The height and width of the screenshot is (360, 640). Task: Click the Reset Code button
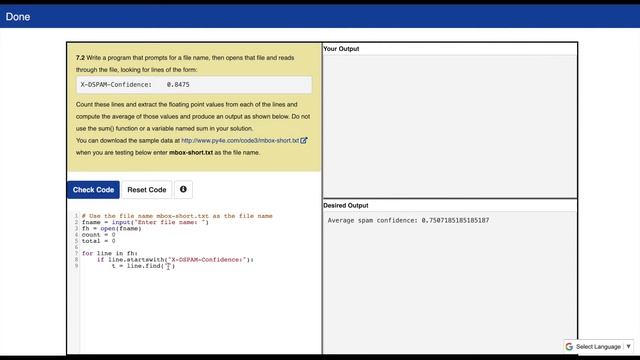coord(147,190)
